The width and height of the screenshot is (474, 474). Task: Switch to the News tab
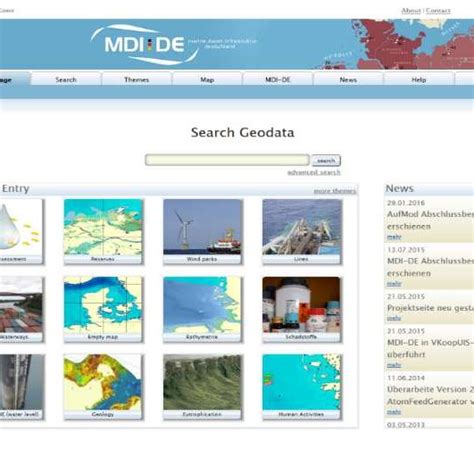(348, 80)
